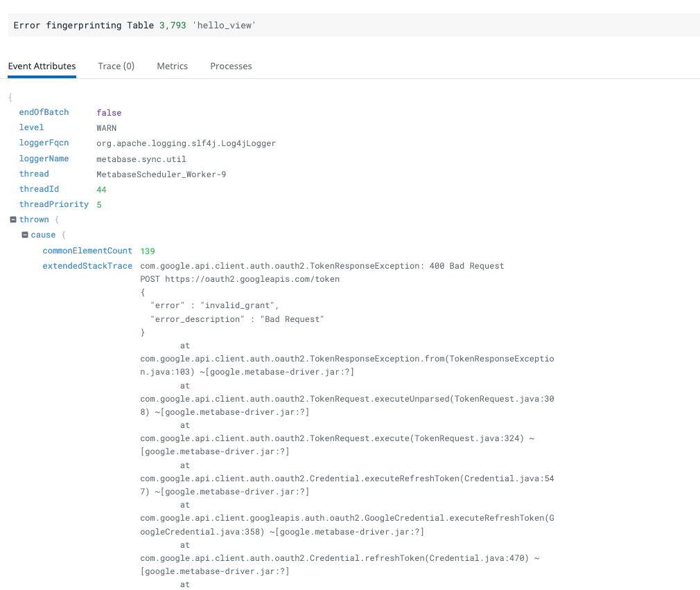Select the commonElementCount attribute
The width and height of the screenshot is (700, 590).
coord(87,250)
